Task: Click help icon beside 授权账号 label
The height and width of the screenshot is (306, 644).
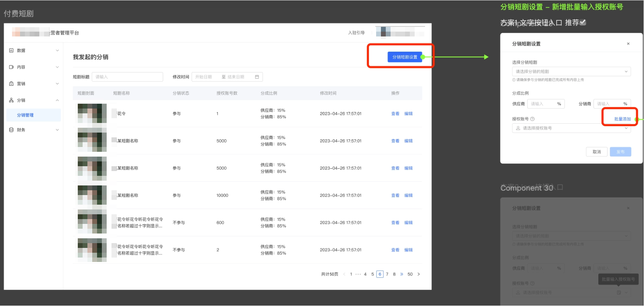Action: [x=533, y=119]
